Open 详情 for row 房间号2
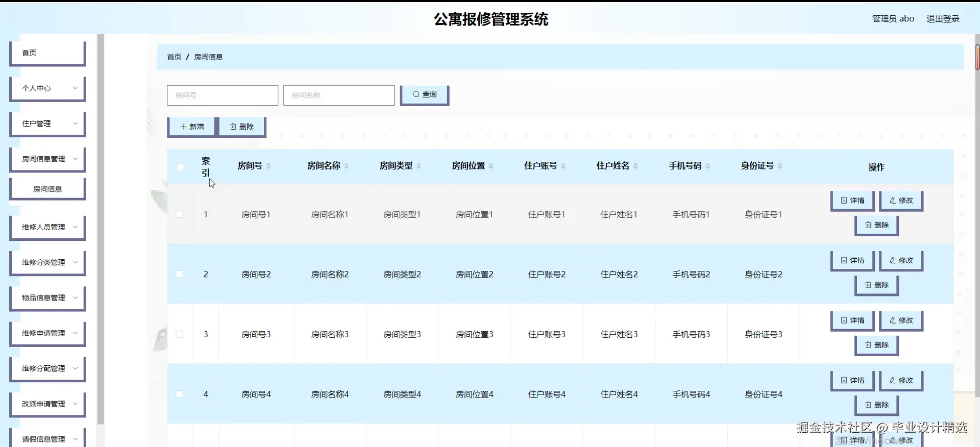This screenshot has height=447, width=980. 852,260
